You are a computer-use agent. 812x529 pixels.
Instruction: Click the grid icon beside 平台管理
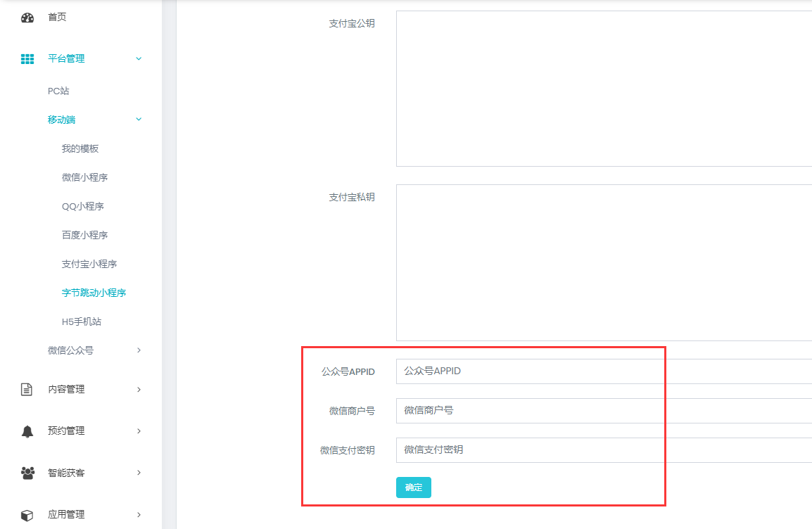[x=27, y=59]
